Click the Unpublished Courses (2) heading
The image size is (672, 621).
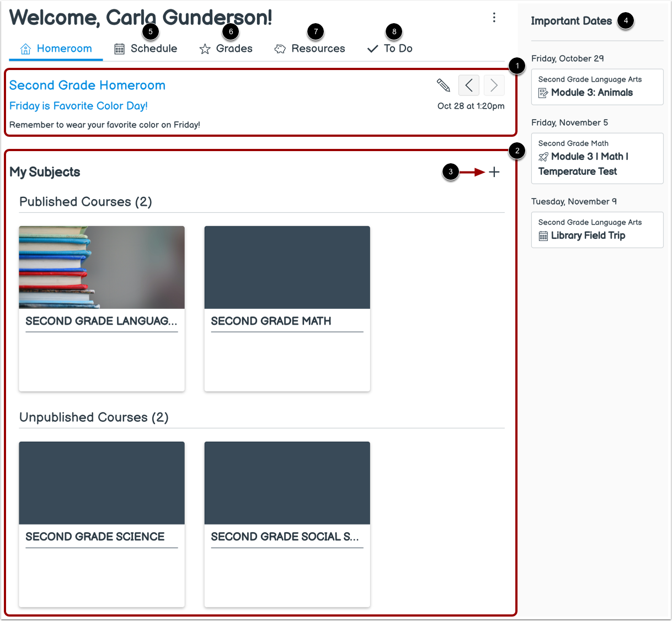(x=94, y=417)
